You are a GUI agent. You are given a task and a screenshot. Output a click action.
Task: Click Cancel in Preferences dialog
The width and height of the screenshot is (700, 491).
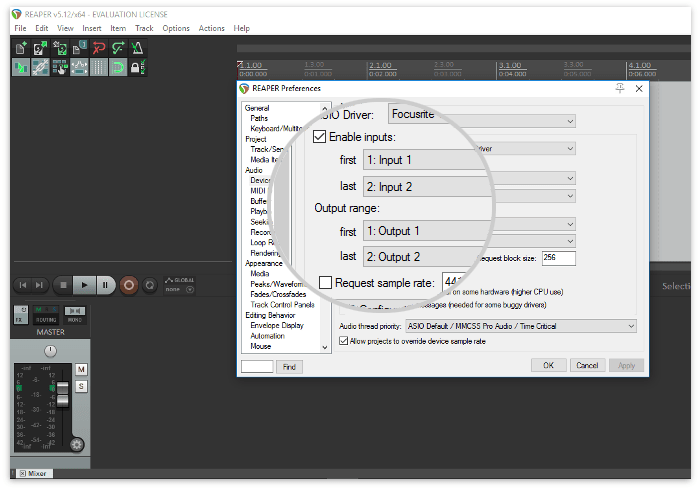tap(587, 365)
